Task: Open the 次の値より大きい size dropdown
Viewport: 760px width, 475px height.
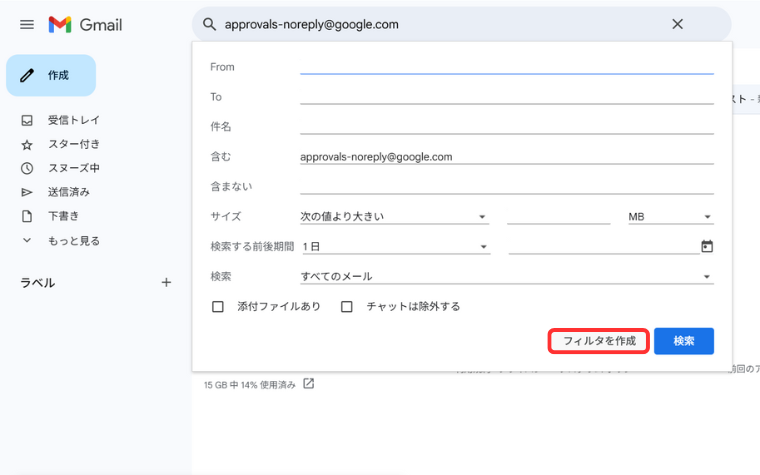Action: [x=394, y=217]
